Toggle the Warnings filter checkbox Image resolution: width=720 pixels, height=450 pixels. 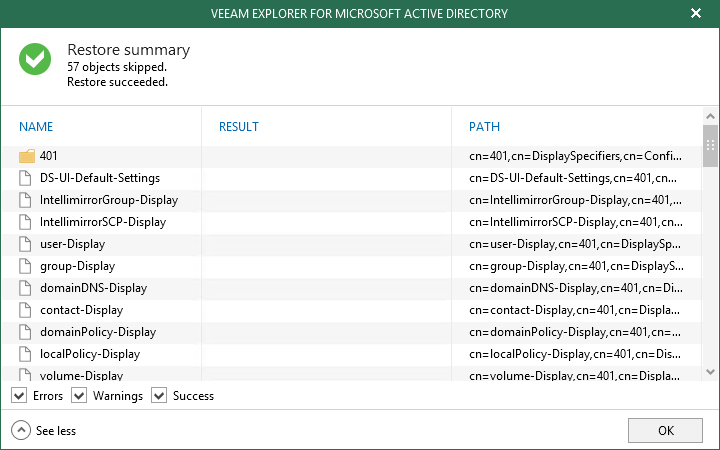tap(79, 395)
